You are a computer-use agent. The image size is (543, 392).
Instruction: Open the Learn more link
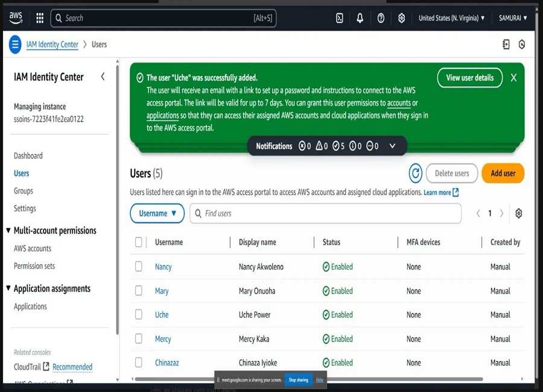(x=437, y=192)
